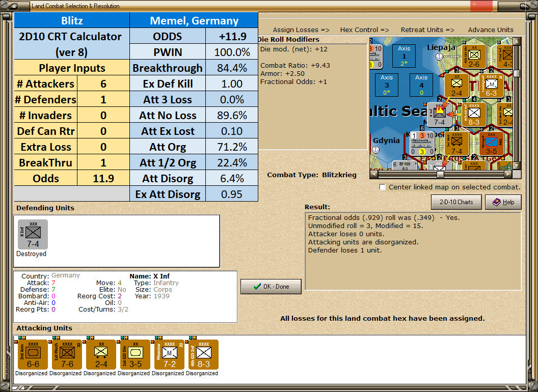This screenshot has width=538, height=392.
Task: Click the Axis 4 sea box
Action: 421,85
